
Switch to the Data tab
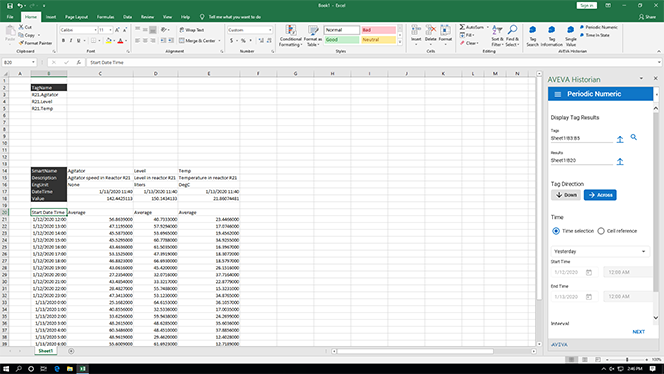point(127,17)
